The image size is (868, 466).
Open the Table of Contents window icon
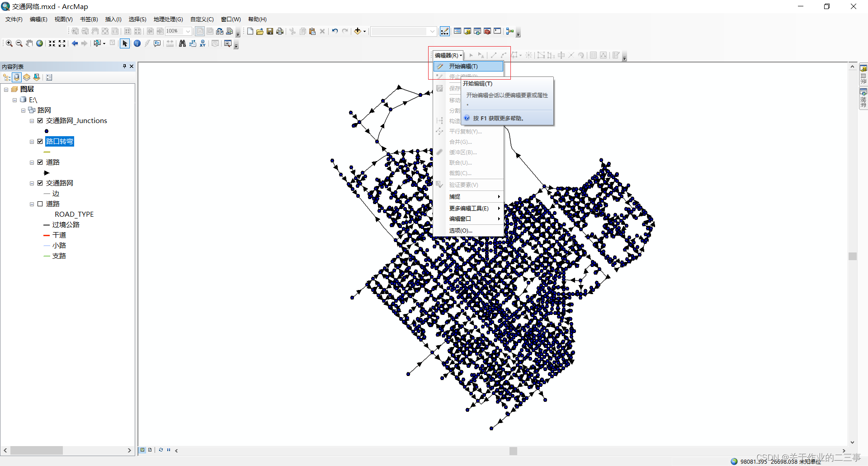point(458,31)
